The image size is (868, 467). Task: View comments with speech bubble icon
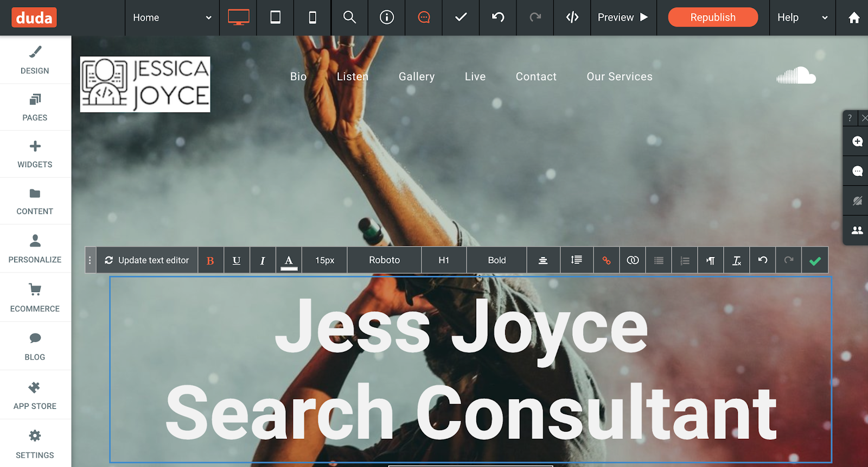[x=857, y=171]
